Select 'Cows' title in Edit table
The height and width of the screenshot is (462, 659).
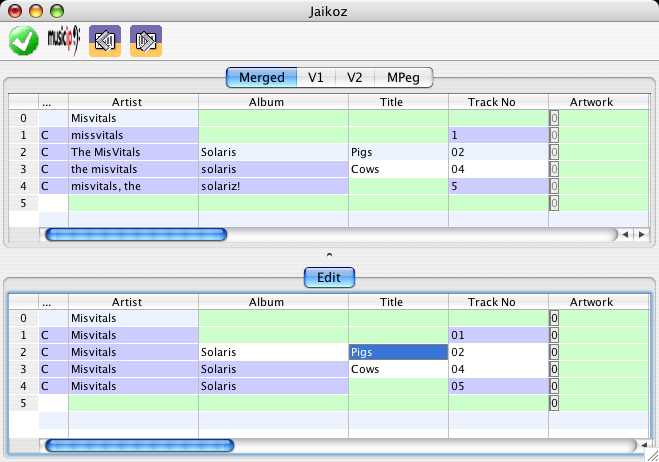[398, 370]
